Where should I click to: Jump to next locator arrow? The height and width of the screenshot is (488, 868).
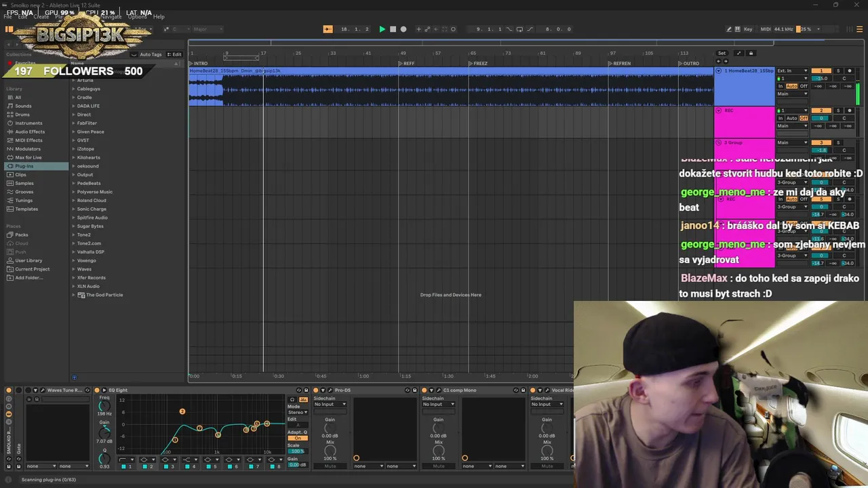pos(726,61)
